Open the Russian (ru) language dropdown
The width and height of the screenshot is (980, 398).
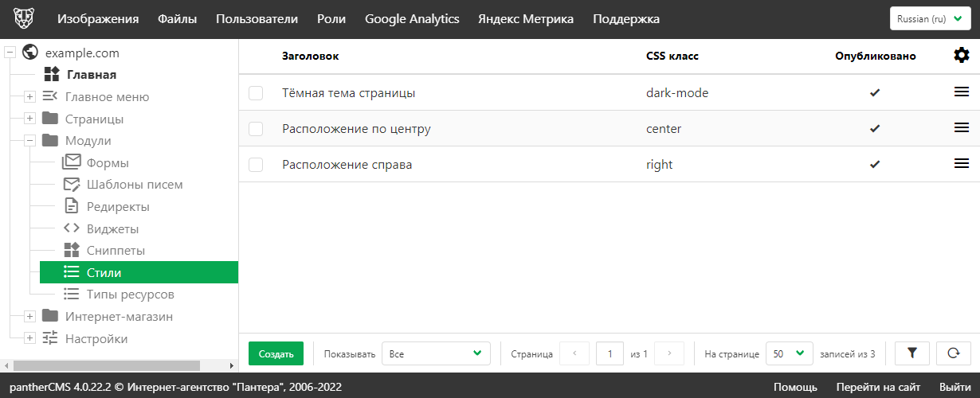929,19
